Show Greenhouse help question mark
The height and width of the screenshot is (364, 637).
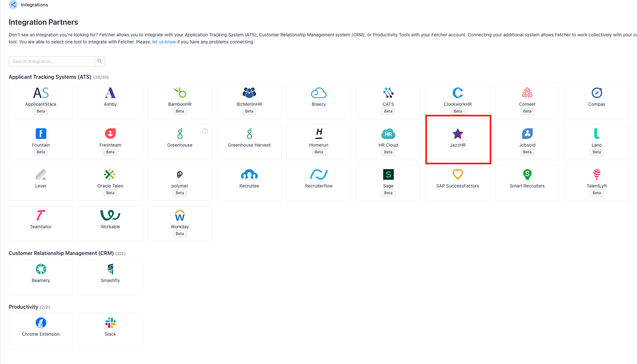[x=205, y=131]
